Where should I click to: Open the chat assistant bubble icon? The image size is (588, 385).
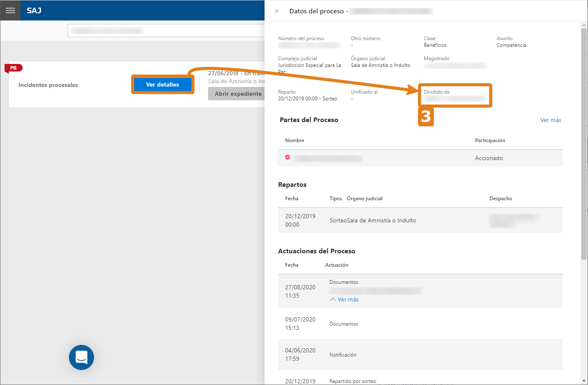[81, 357]
